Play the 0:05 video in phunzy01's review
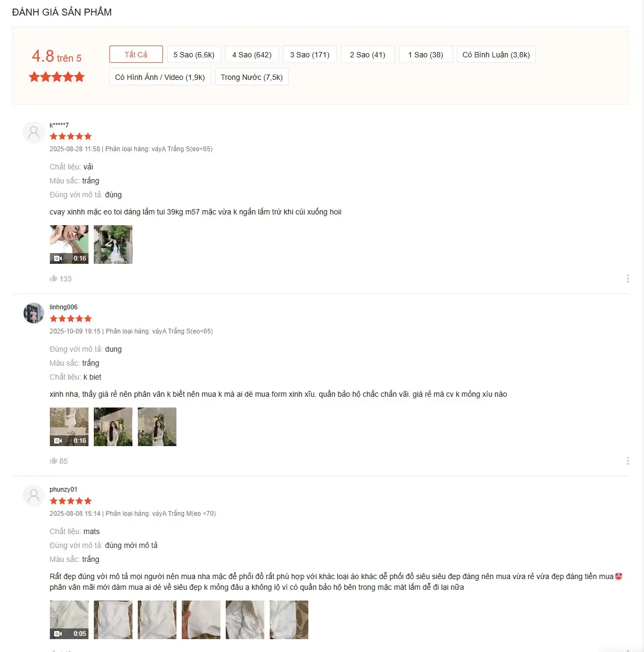 (69, 620)
